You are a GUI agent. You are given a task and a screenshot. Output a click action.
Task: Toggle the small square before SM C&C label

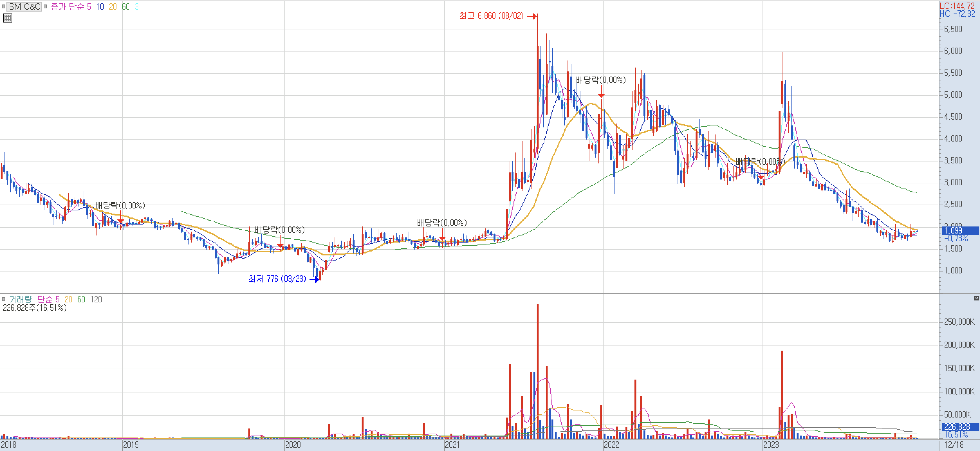click(x=4, y=6)
